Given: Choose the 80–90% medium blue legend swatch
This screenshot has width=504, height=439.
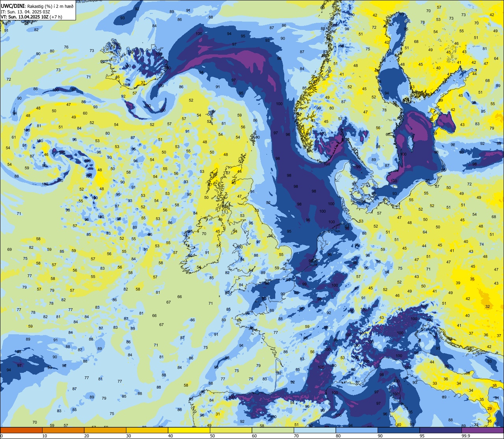Looking at the screenshot, I should 357,430.
